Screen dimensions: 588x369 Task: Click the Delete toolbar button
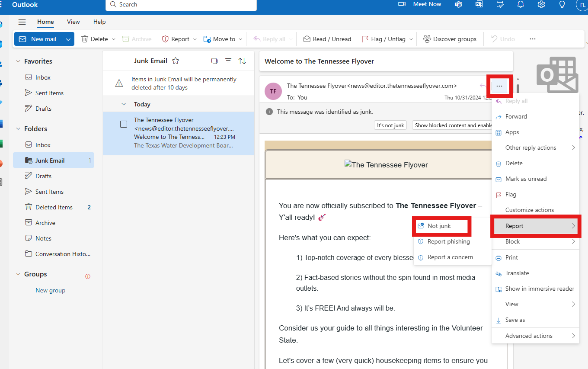click(95, 39)
